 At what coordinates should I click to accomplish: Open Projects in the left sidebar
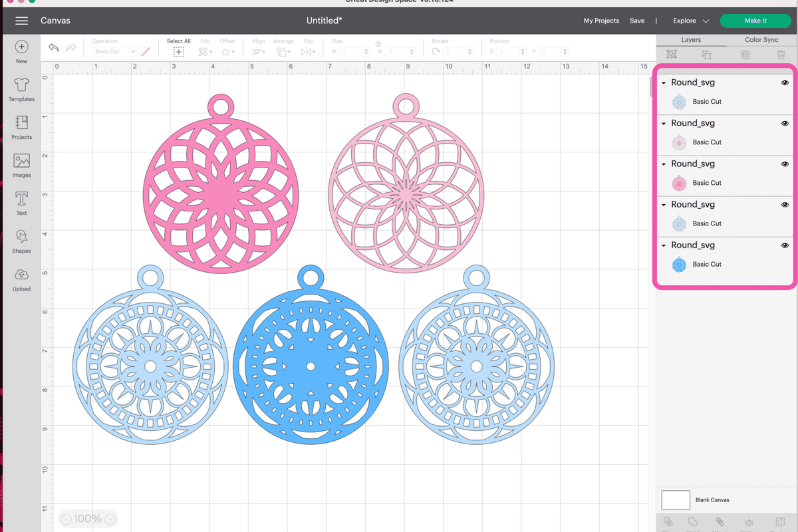pos(21,128)
